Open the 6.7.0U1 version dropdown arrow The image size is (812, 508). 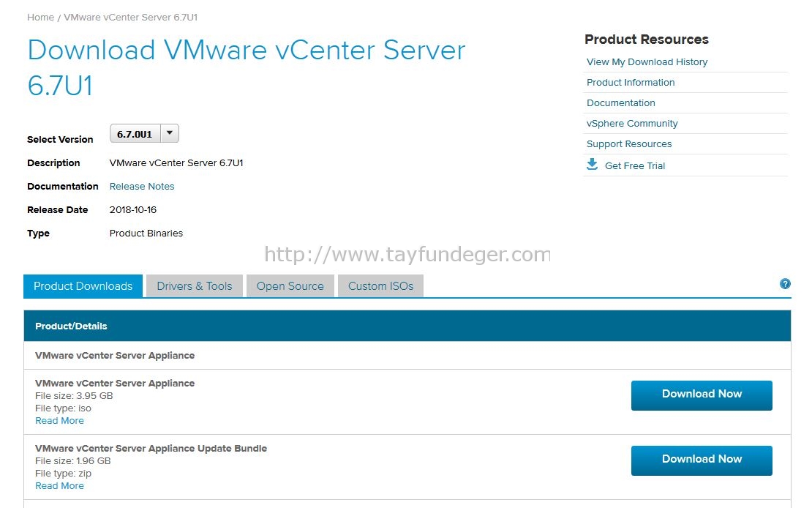click(169, 133)
